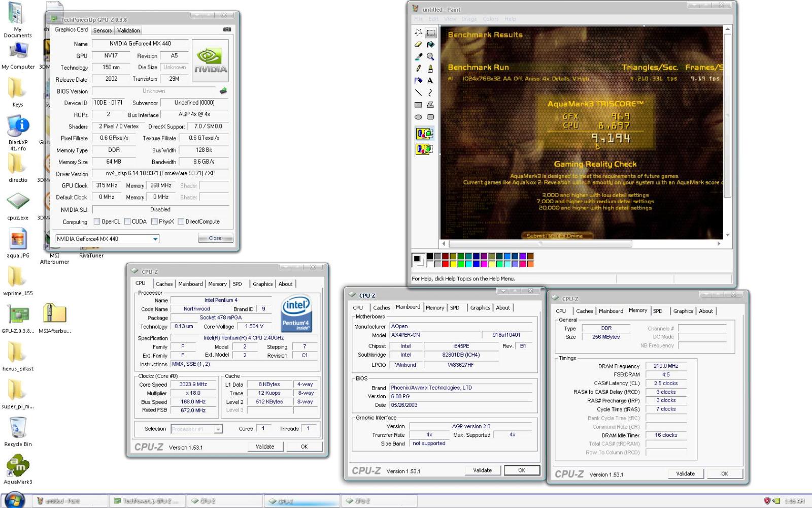The height and width of the screenshot is (508, 812).
Task: Open the AquaMark3 desktop icon
Action: pos(18,469)
